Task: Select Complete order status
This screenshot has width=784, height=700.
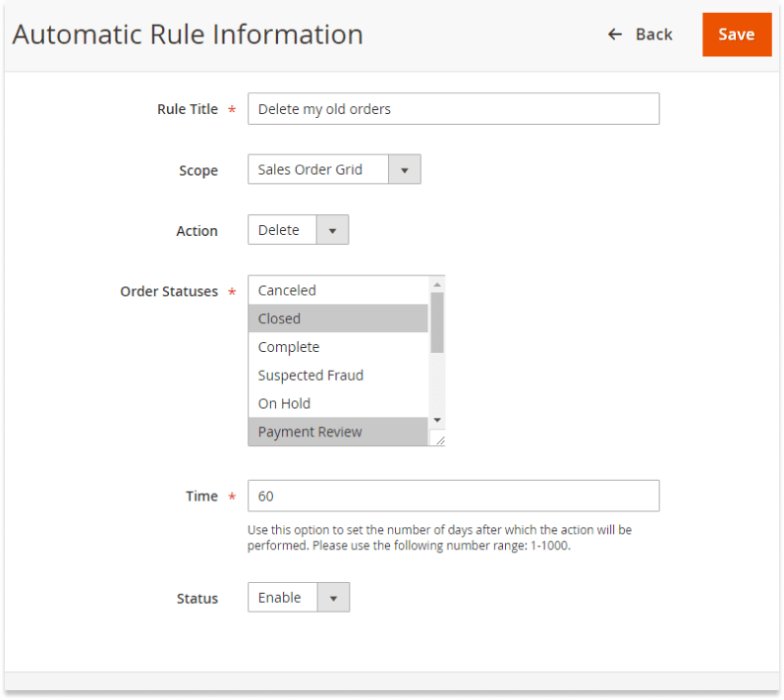Action: [338, 347]
